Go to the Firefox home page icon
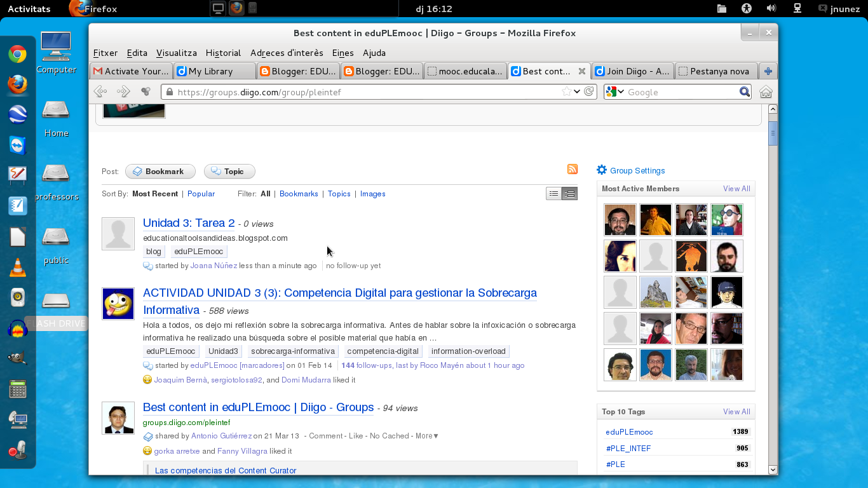The height and width of the screenshot is (488, 868). (x=766, y=91)
